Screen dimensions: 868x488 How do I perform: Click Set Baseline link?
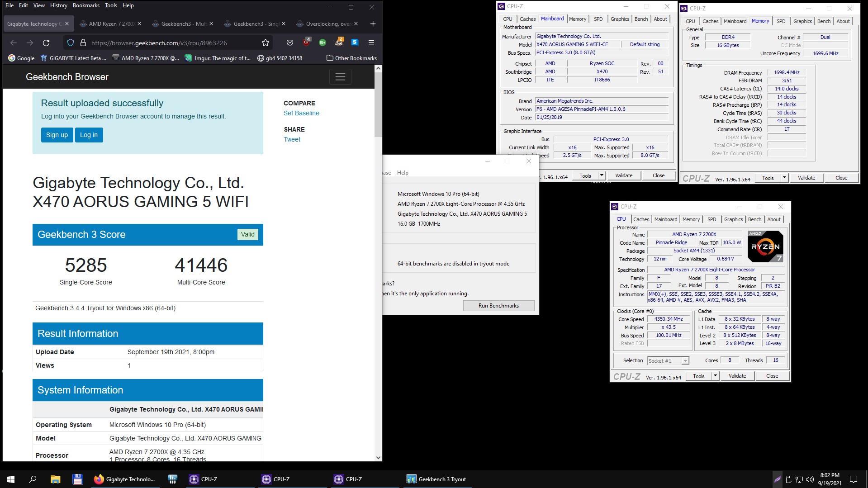click(x=301, y=113)
